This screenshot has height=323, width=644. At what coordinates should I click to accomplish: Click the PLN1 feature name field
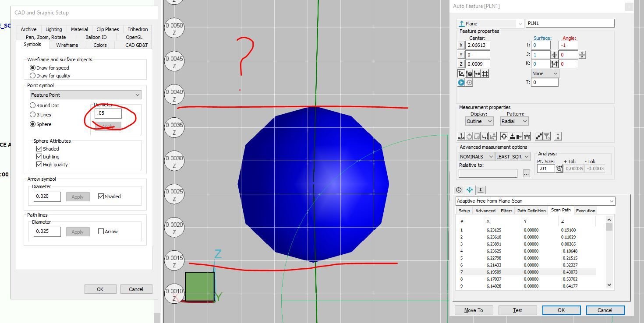point(570,24)
